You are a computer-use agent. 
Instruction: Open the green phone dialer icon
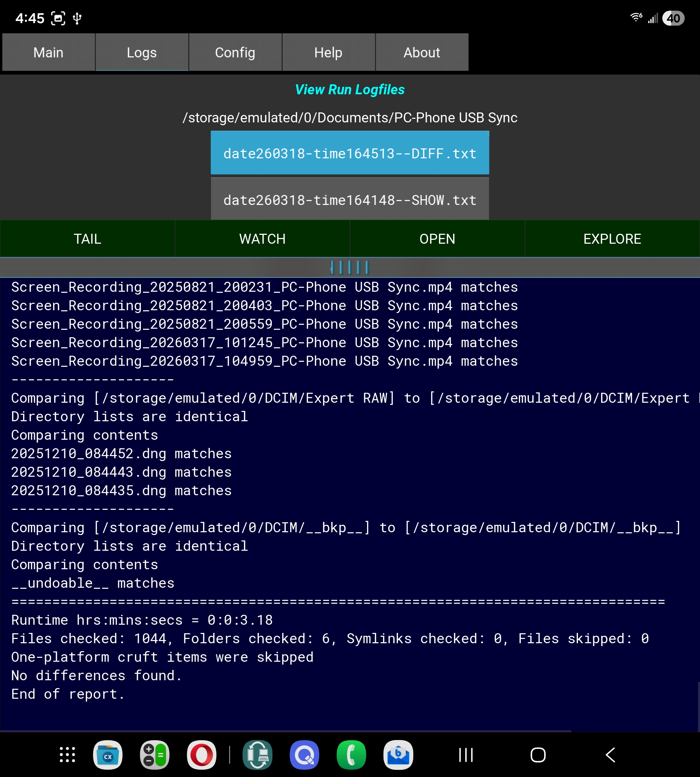click(351, 755)
